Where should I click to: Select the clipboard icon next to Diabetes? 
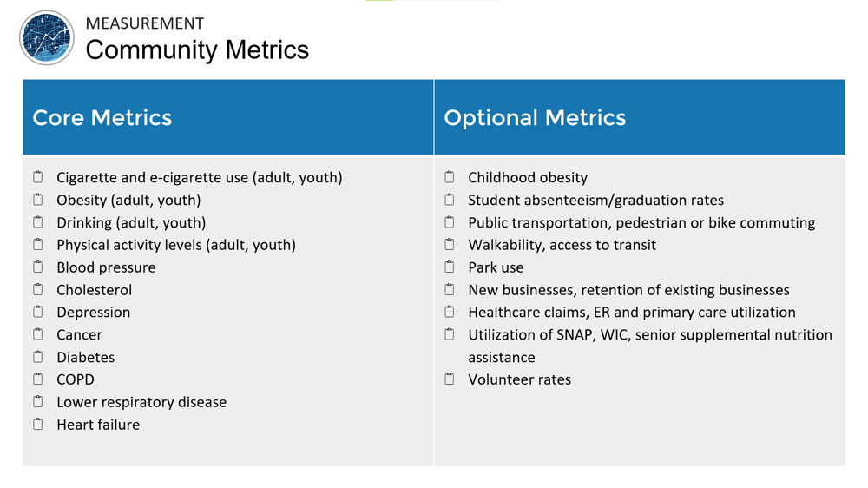38,356
